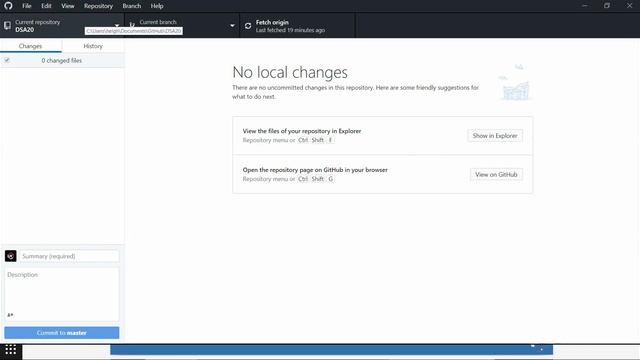Click the GitHub Desktop logo icon
Screen dimensions: 640x360
click(8, 6)
